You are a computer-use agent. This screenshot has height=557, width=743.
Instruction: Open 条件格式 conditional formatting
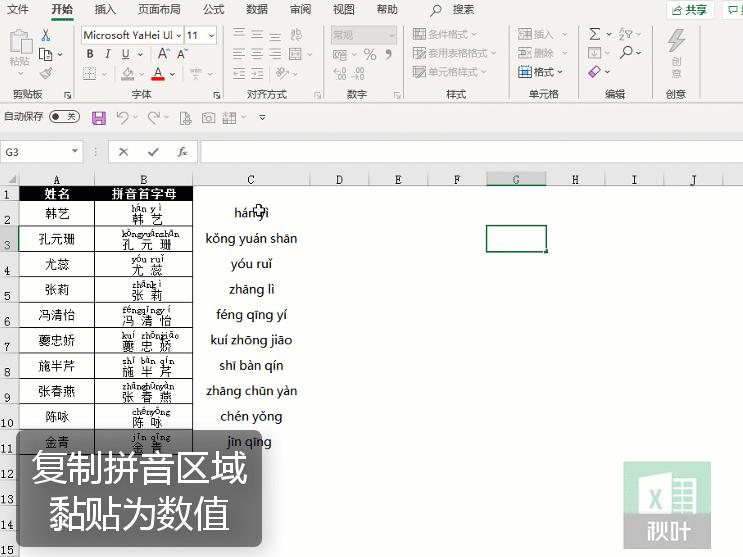tap(444, 34)
